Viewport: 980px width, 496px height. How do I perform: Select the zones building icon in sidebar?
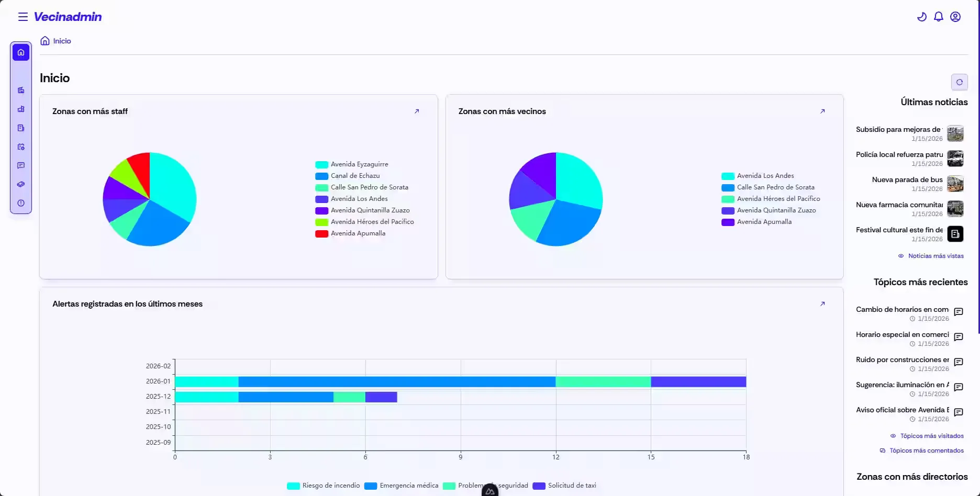tap(21, 89)
